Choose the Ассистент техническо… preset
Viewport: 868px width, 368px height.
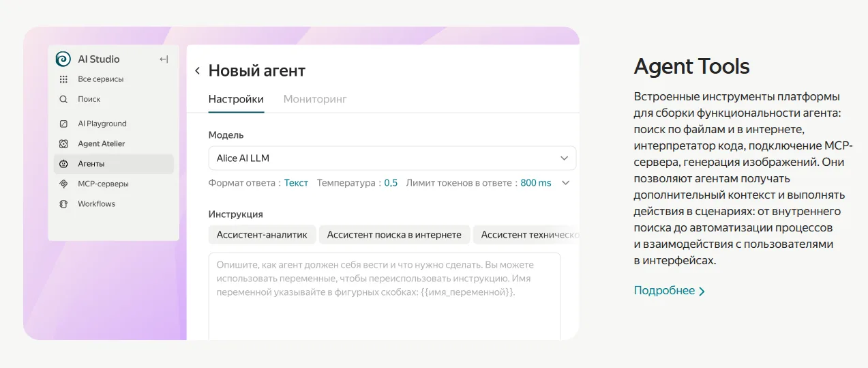[526, 235]
